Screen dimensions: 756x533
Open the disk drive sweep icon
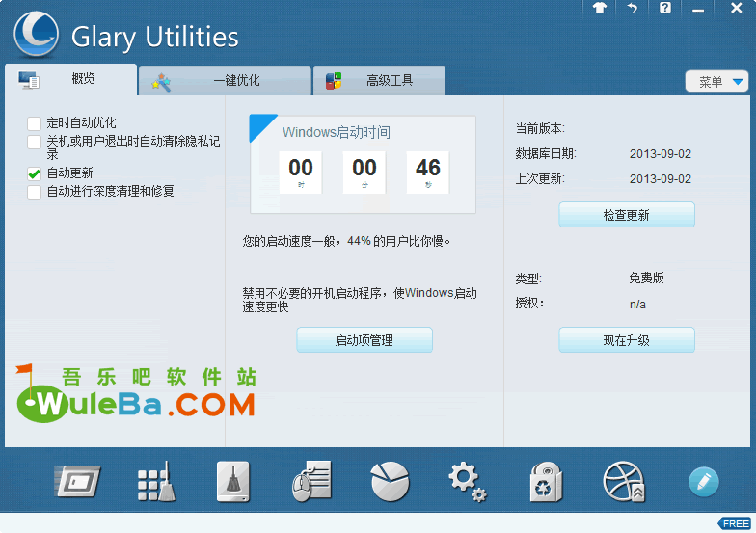pyautogui.click(x=233, y=481)
